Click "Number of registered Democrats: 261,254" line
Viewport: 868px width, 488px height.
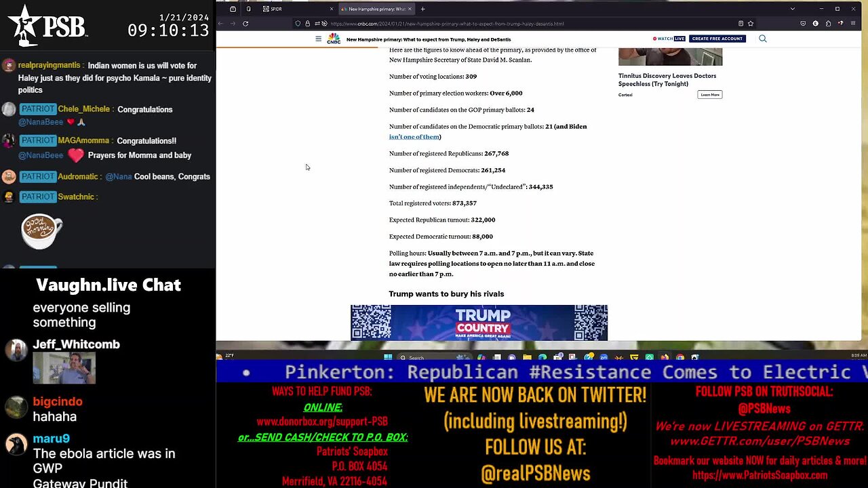[447, 170]
